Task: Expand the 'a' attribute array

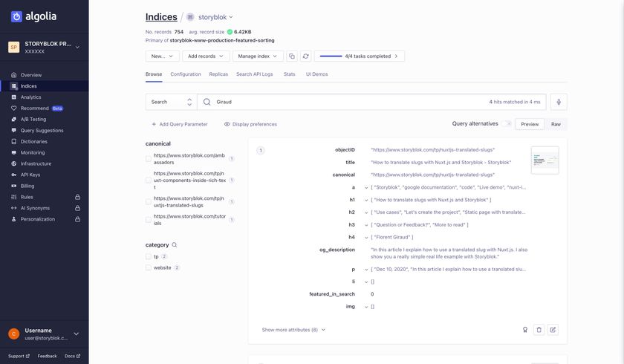Action: click(x=366, y=187)
